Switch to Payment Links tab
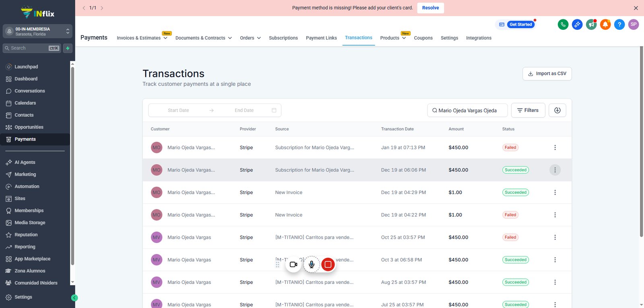Screen dimensions: 644x308 [x=321, y=38]
